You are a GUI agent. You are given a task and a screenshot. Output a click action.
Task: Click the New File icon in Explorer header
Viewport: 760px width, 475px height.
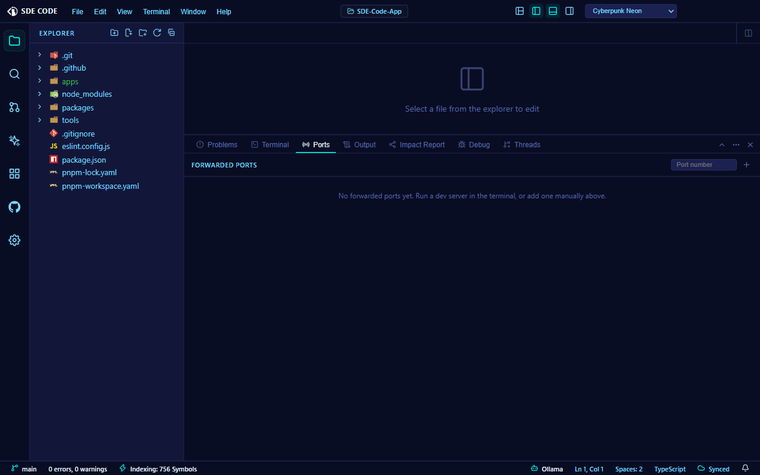tap(128, 32)
